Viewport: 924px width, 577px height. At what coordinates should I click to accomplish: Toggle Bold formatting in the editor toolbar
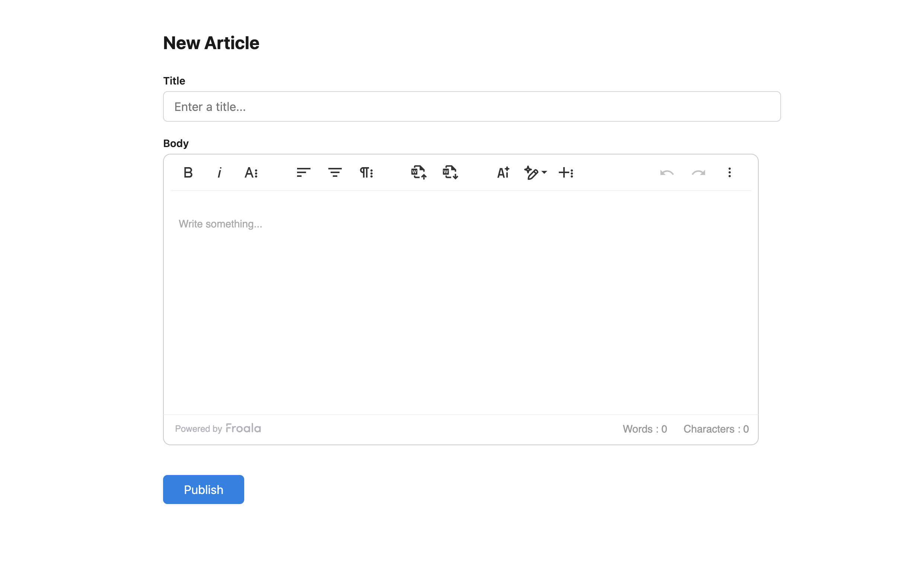[x=188, y=172]
